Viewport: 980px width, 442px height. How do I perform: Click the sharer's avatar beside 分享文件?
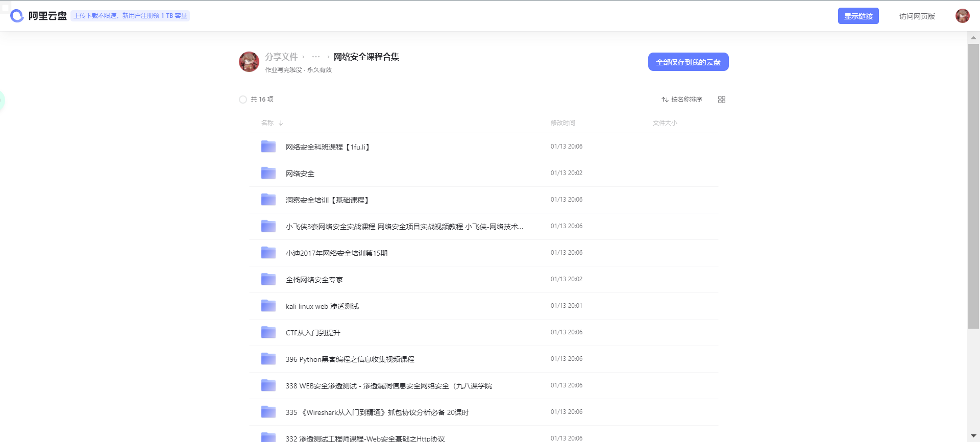click(249, 62)
